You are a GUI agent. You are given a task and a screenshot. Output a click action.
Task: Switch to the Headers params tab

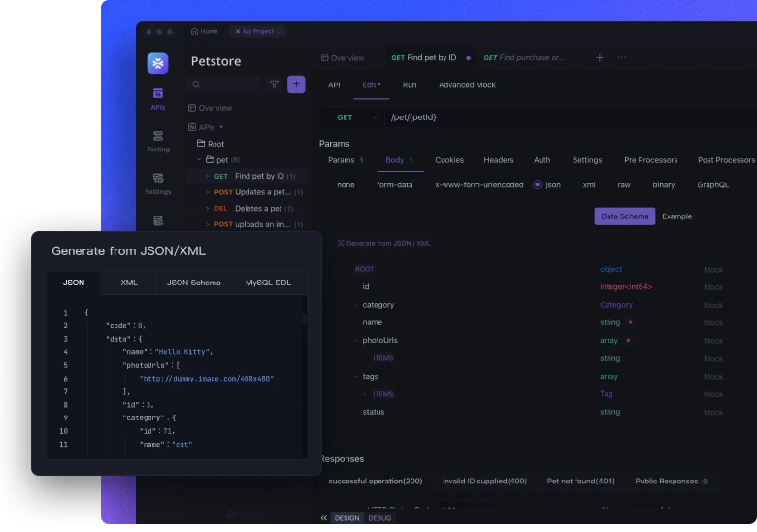(x=498, y=160)
